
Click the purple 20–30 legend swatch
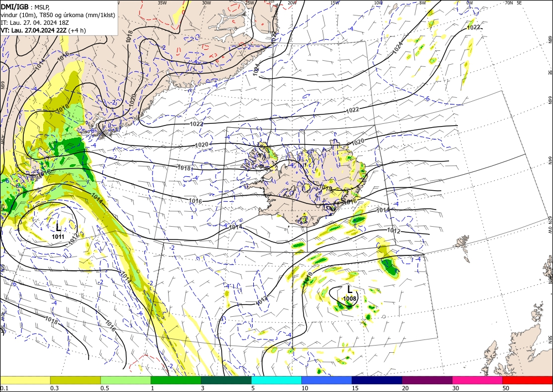tap(427, 380)
